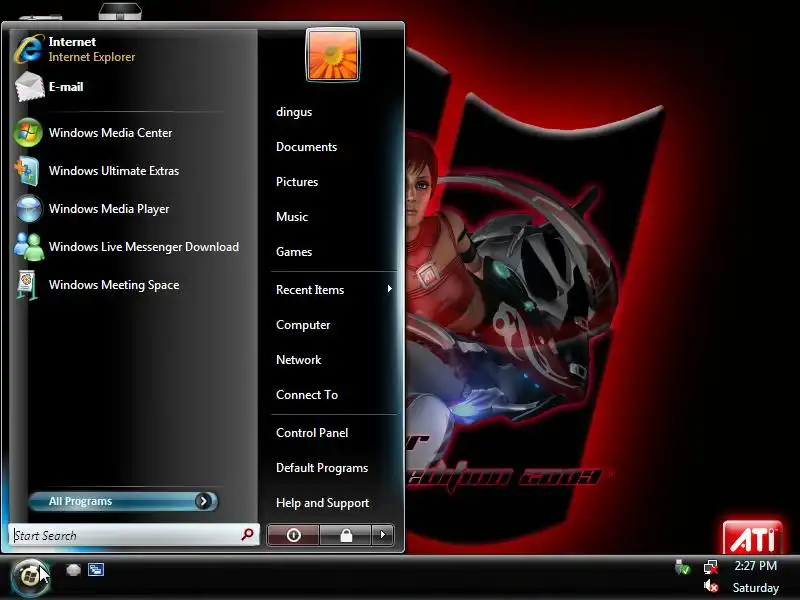Open Windows Ultimate Extras icon
The image size is (800, 600).
[27, 171]
